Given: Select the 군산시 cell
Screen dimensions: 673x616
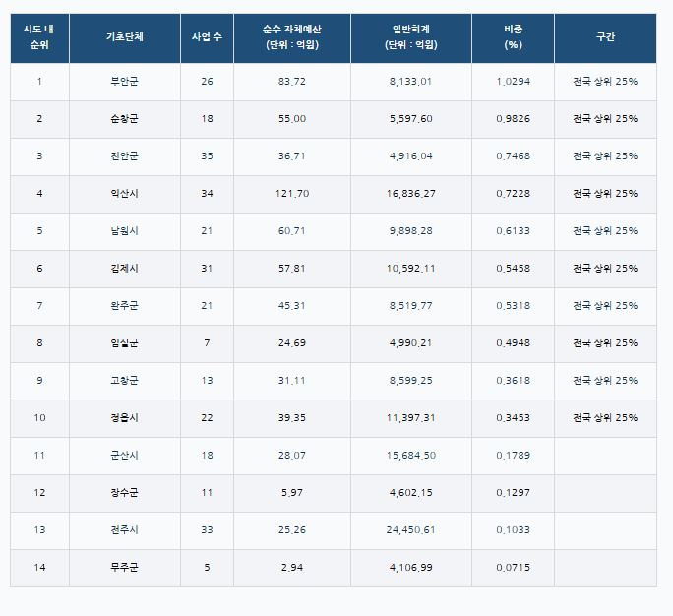Looking at the screenshot, I should click(x=125, y=455).
